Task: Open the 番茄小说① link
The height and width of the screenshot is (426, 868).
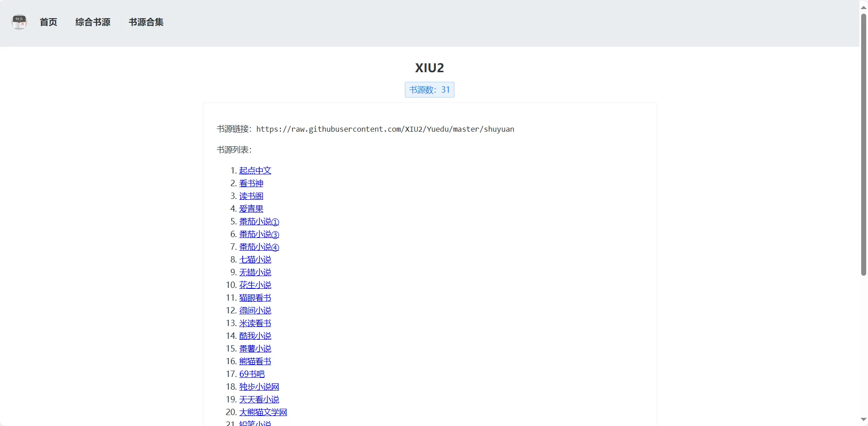Action: pos(259,221)
